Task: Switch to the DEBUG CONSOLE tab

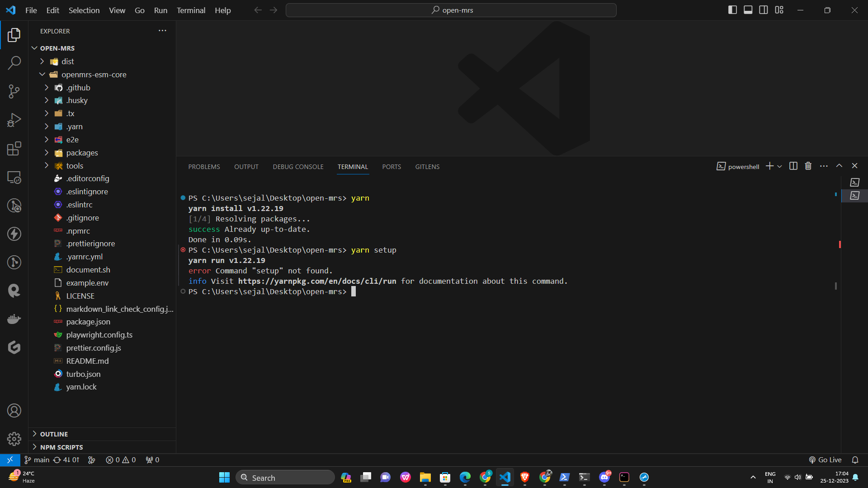Action: [298, 167]
